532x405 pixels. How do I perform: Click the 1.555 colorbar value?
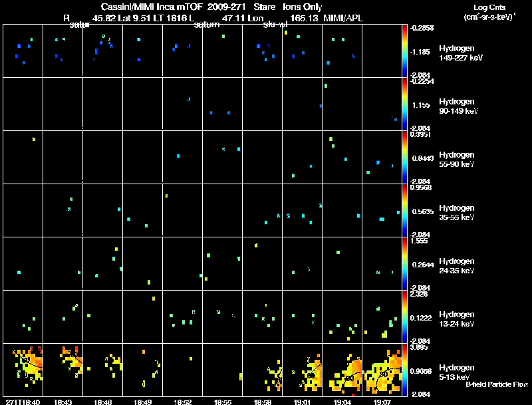coord(419,241)
